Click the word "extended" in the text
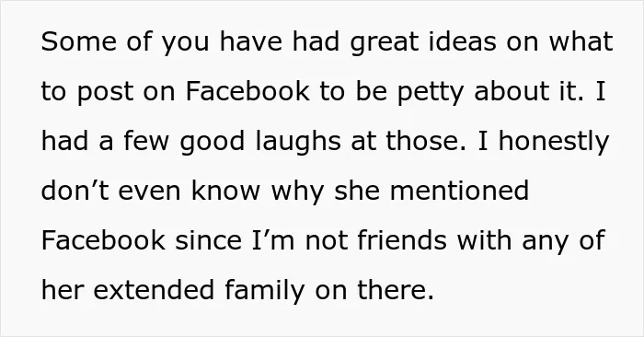The width and height of the screenshot is (644, 337). (x=154, y=289)
